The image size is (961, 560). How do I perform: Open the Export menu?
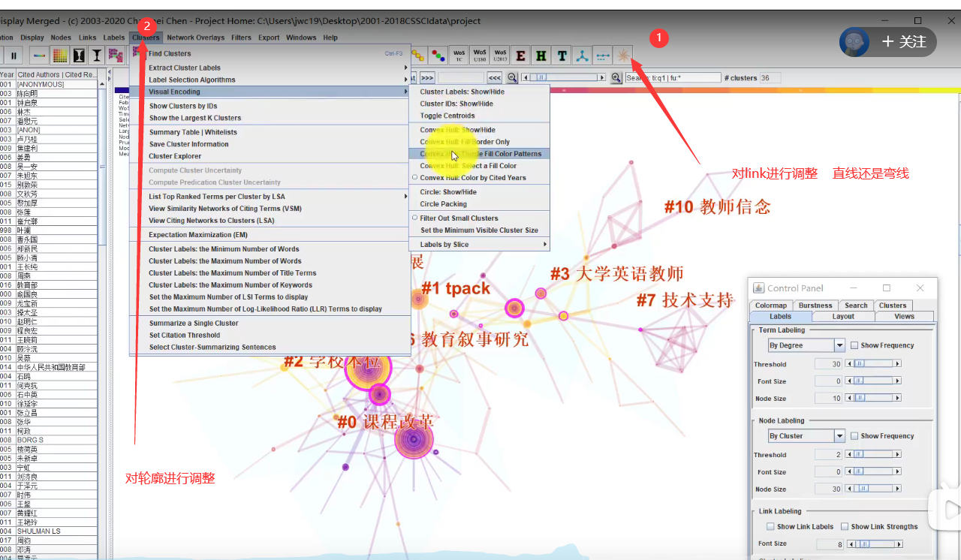269,38
